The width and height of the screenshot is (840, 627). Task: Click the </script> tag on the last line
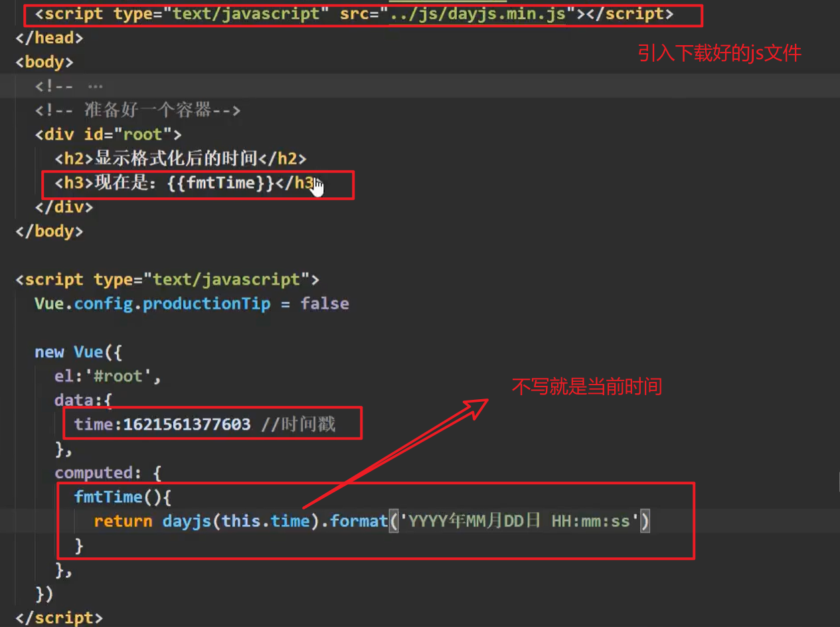[59, 618]
